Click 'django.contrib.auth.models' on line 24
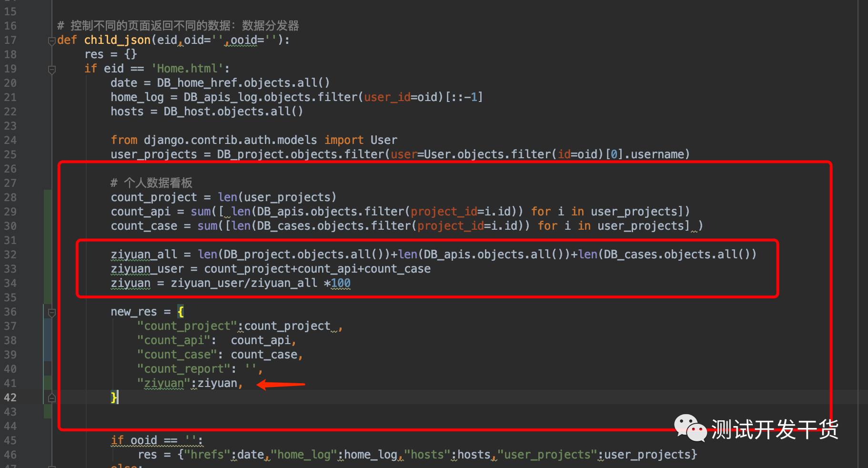 click(x=230, y=140)
